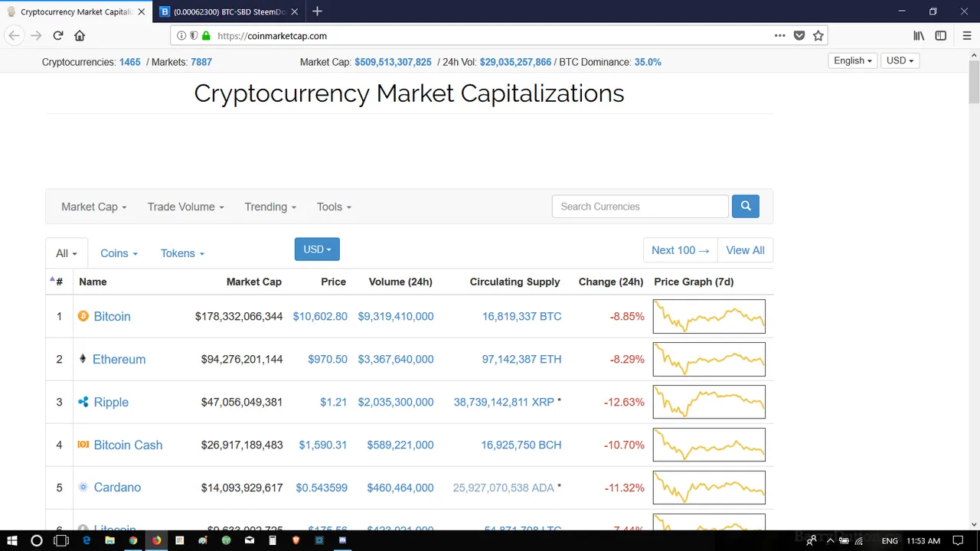This screenshot has width=980, height=551.
Task: Open the Bitcoin 7d price graph
Action: point(709,316)
